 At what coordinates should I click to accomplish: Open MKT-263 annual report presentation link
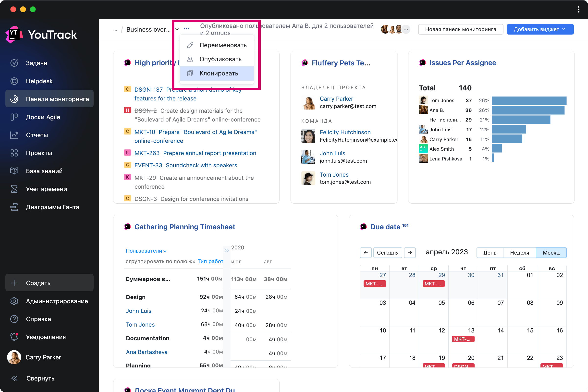[x=209, y=153]
